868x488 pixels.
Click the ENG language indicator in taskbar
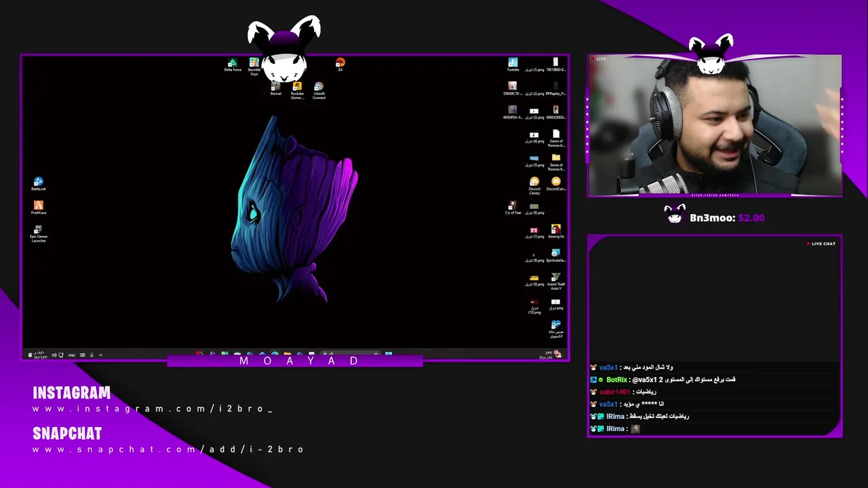tap(72, 355)
